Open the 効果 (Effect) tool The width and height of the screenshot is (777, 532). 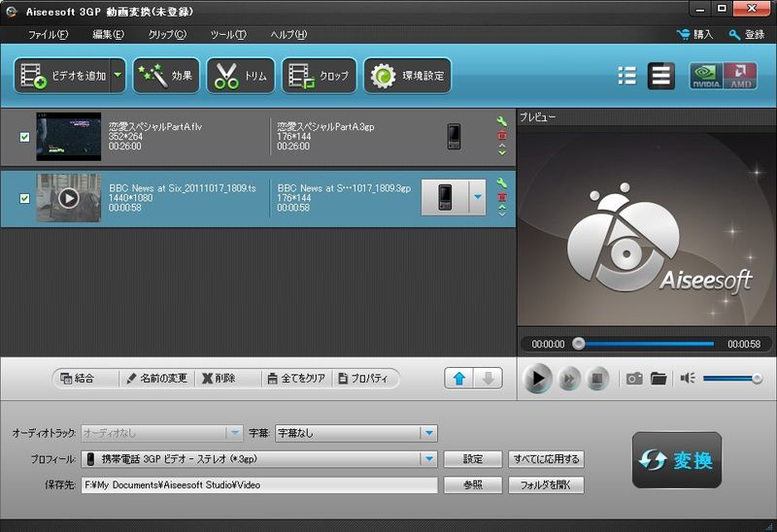(x=166, y=76)
